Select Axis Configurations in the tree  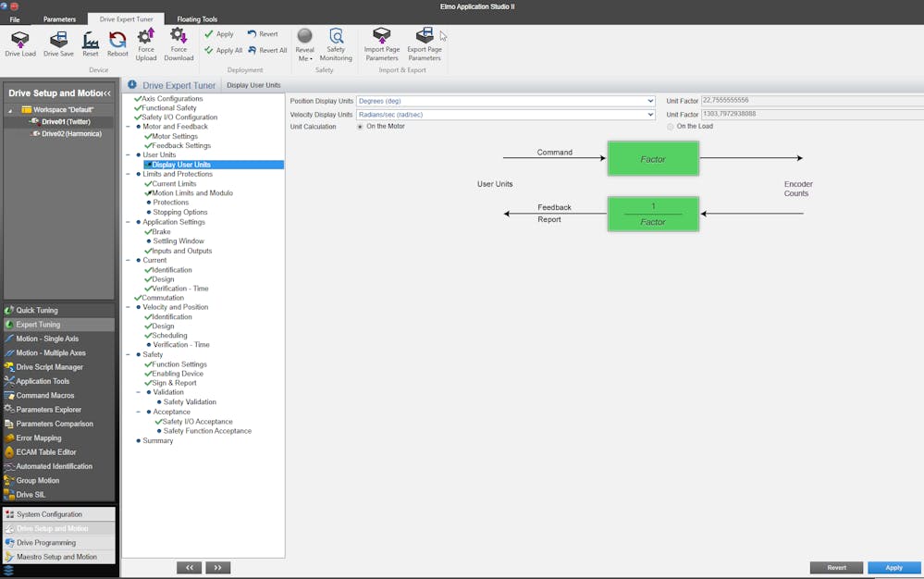(x=172, y=99)
